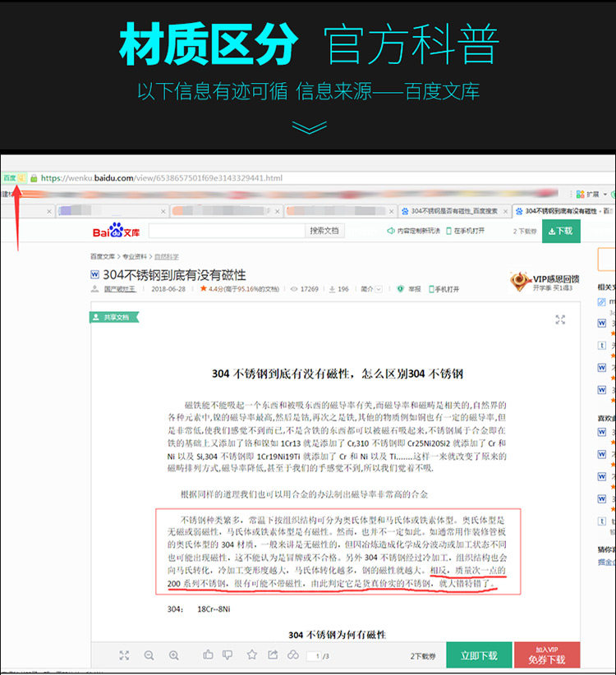Click the upload date 2018-06-28
616x675 pixels.
[168, 289]
